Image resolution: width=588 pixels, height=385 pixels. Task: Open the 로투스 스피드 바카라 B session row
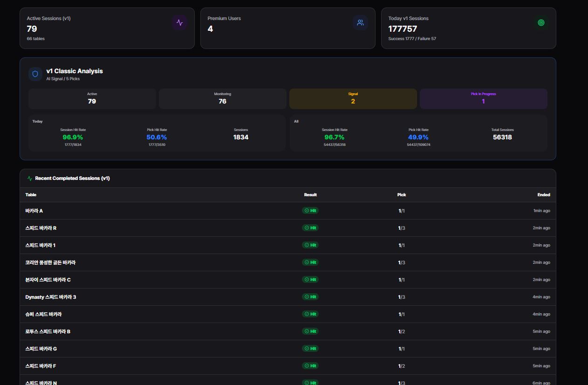click(288, 331)
